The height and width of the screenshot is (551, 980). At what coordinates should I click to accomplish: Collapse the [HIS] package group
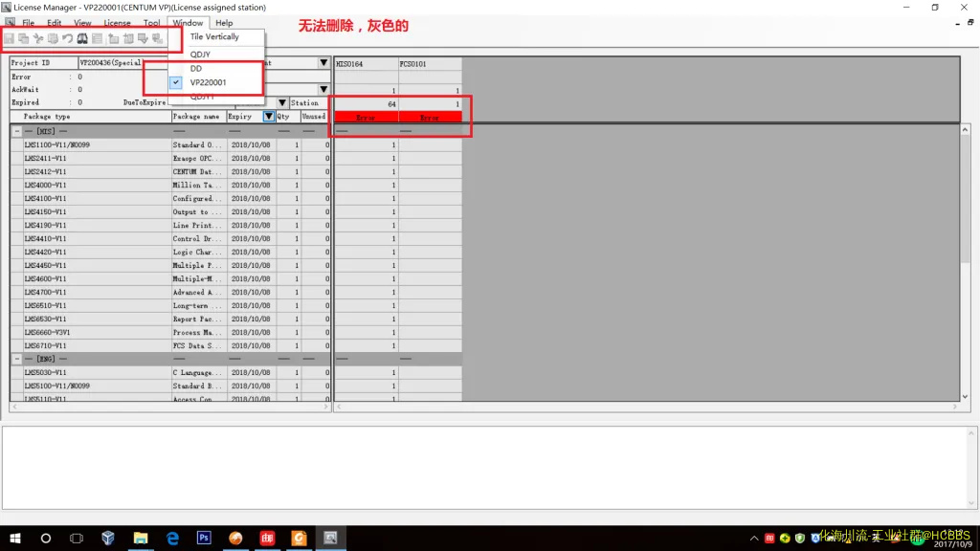point(17,131)
